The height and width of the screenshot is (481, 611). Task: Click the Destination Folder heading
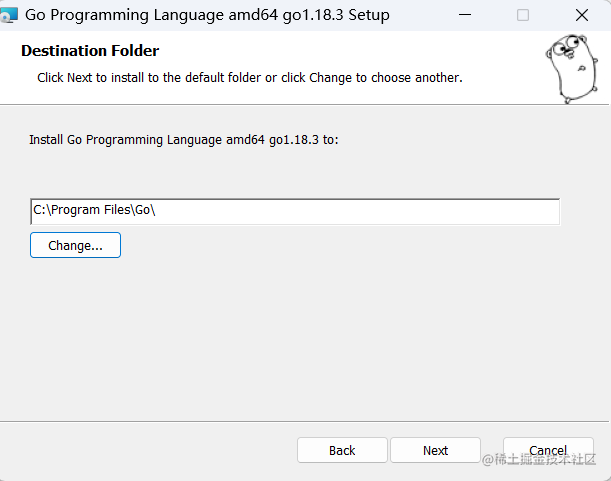[x=90, y=51]
